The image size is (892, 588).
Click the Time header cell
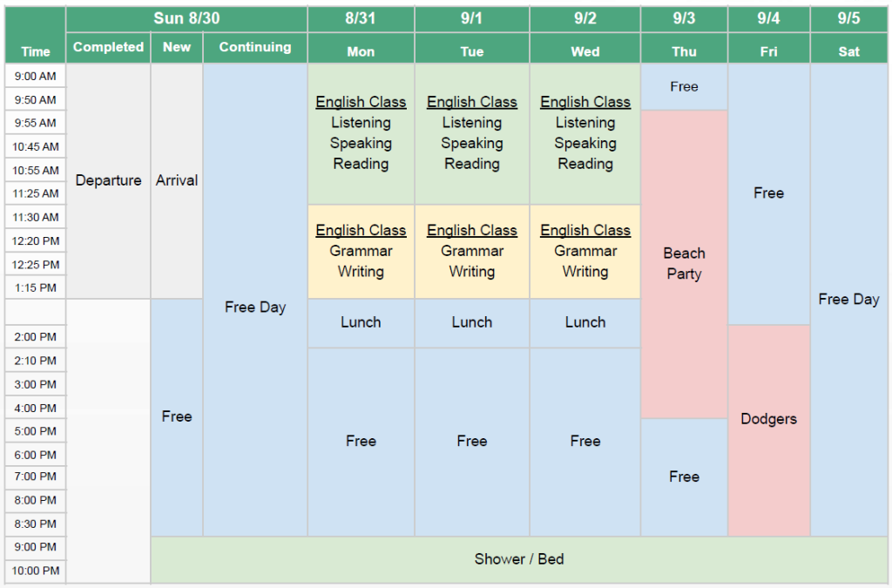click(36, 33)
